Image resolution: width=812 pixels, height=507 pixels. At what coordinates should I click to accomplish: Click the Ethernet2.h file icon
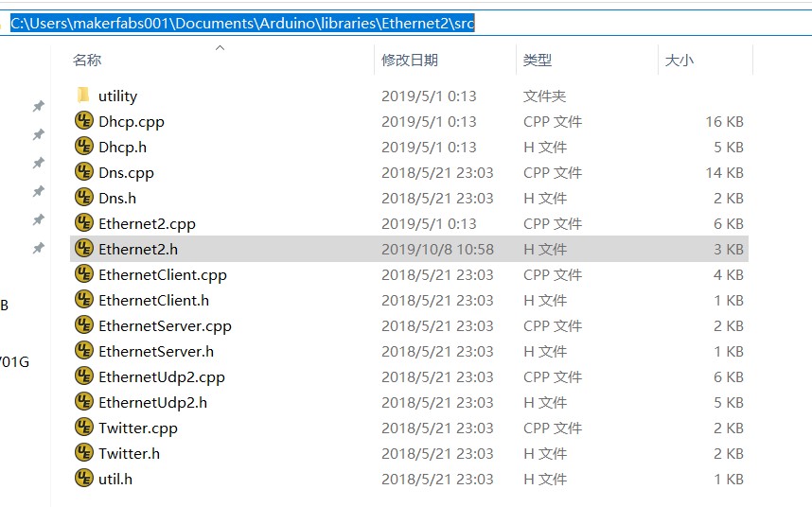coord(84,249)
